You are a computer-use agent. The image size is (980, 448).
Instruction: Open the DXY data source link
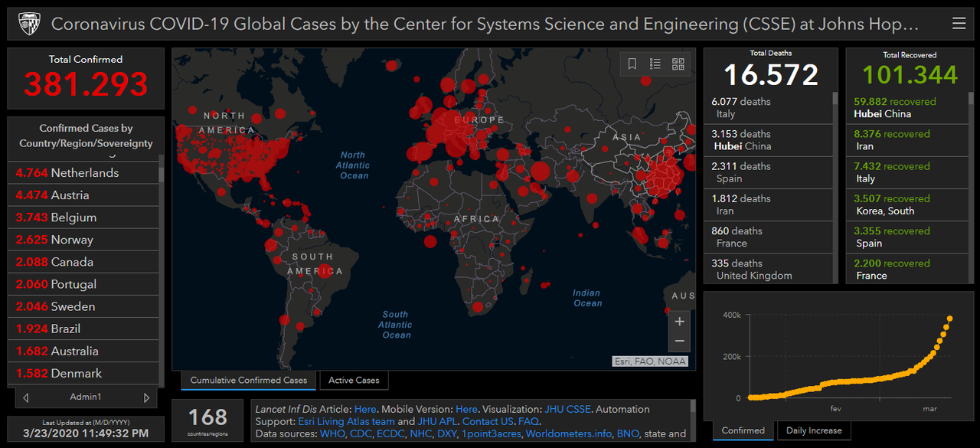point(447,433)
